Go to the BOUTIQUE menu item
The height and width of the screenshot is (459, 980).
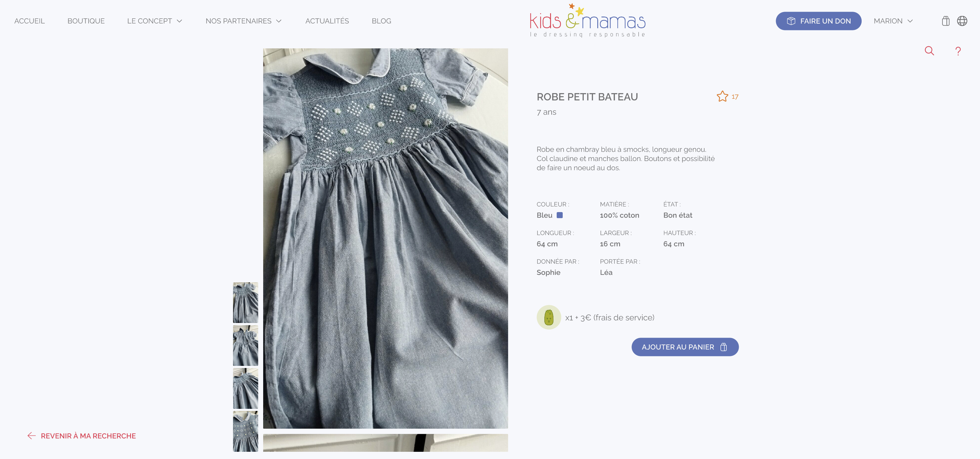(86, 21)
